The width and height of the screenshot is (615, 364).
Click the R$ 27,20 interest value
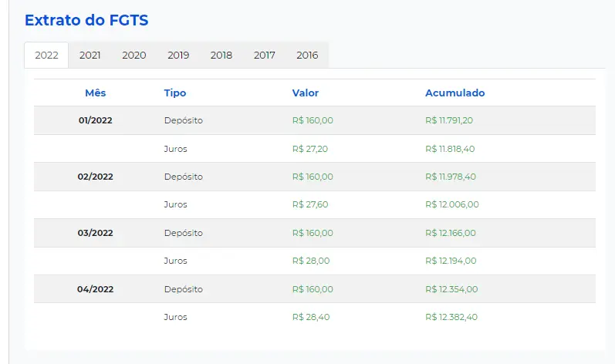(311, 149)
